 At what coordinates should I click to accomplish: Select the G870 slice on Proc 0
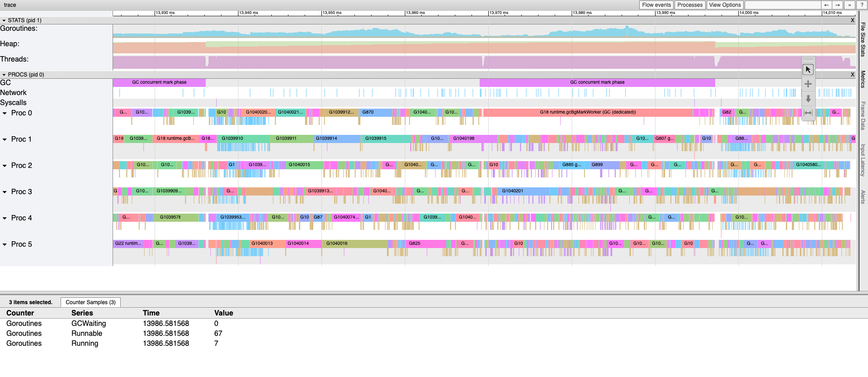(x=376, y=112)
